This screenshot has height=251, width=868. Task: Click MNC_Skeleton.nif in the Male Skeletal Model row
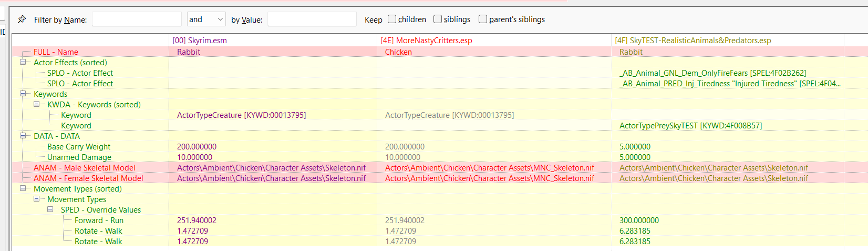point(490,168)
